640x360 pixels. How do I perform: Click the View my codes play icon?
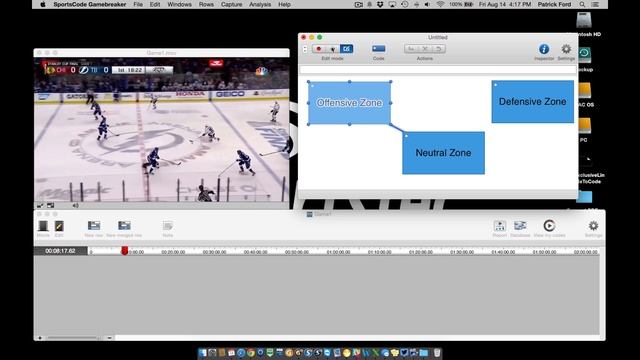point(549,226)
